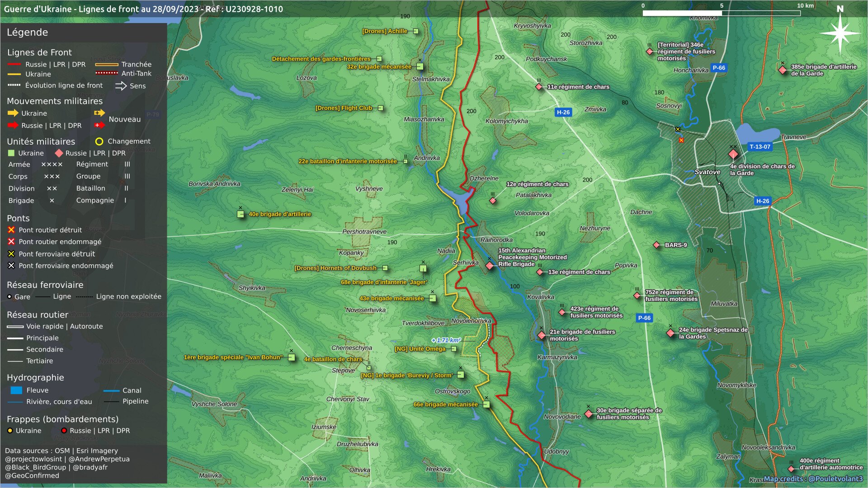Click the 24e brigade Spetsnaz diamond marker
Screen dimensions: 868x488
pyautogui.click(x=670, y=333)
